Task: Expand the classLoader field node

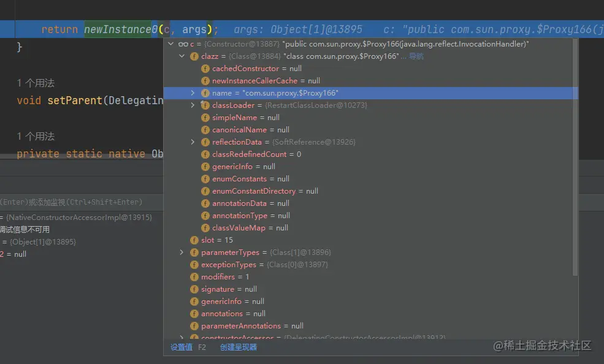Action: pyautogui.click(x=193, y=105)
